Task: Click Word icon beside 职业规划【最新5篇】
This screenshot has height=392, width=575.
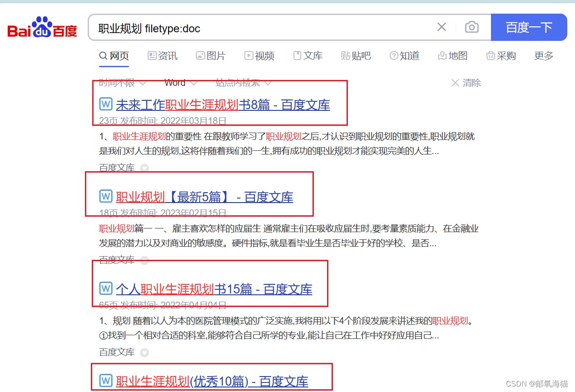Action: 105,196
